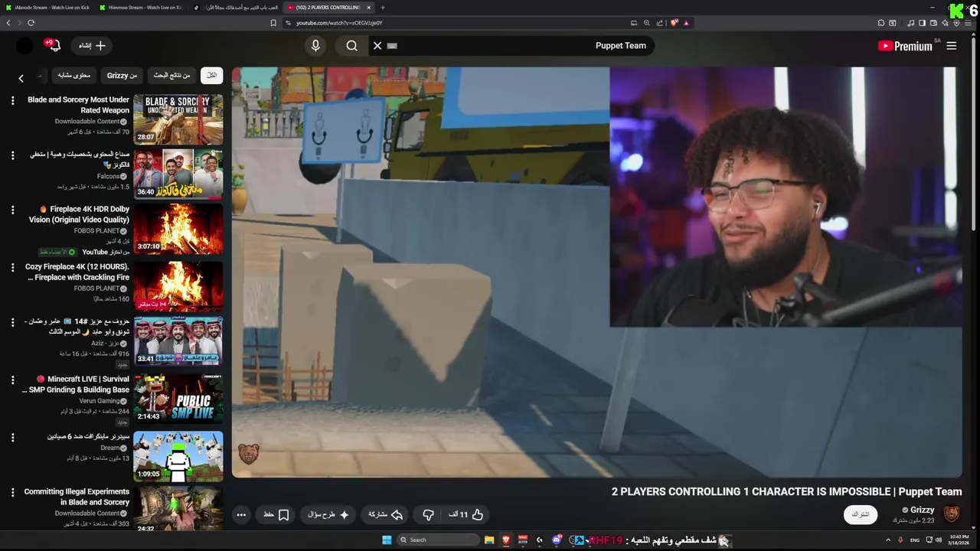The width and height of the screenshot is (980, 551).
Task: Open options for the Dream speedrunner video
Action: 12,437
